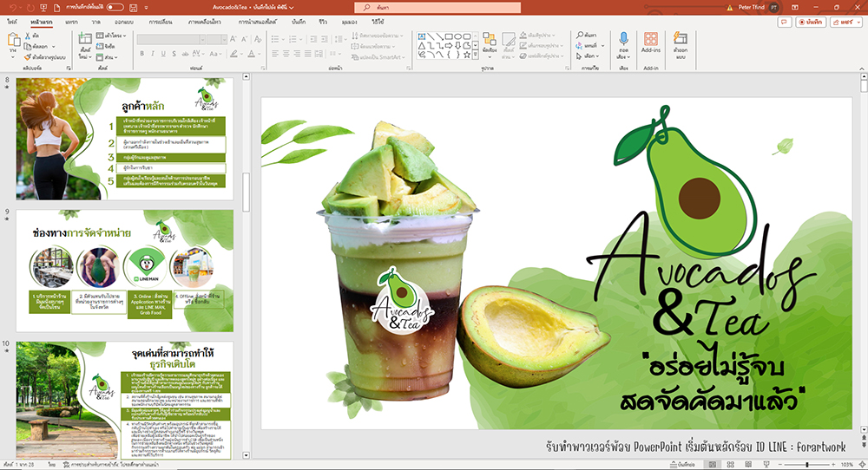The height and width of the screenshot is (470, 868).
Task: Click Convert to SmartArt button
Action: [x=378, y=57]
